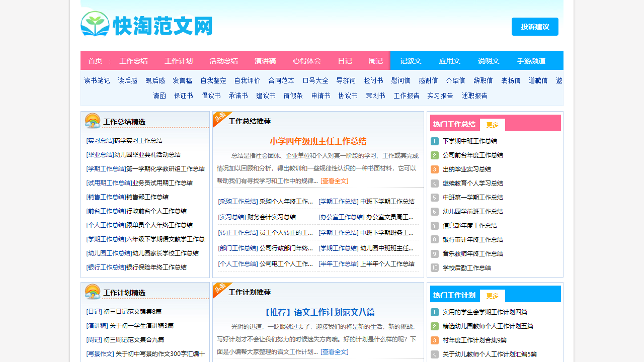Click rank 1 badge in 热门工作总结

click(x=435, y=141)
